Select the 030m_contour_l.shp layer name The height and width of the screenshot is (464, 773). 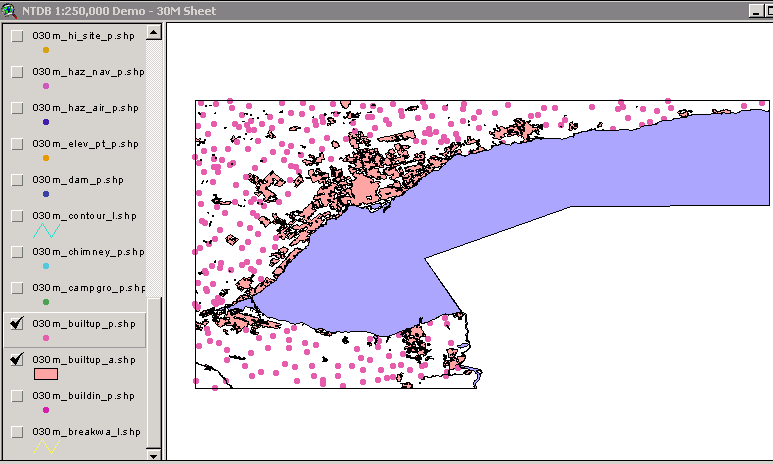coord(84,216)
